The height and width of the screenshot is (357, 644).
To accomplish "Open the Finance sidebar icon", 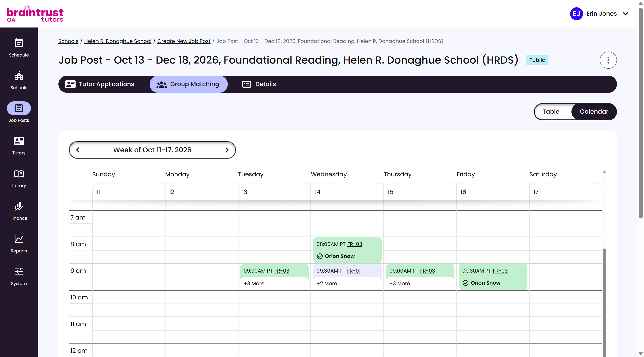I will tap(19, 206).
